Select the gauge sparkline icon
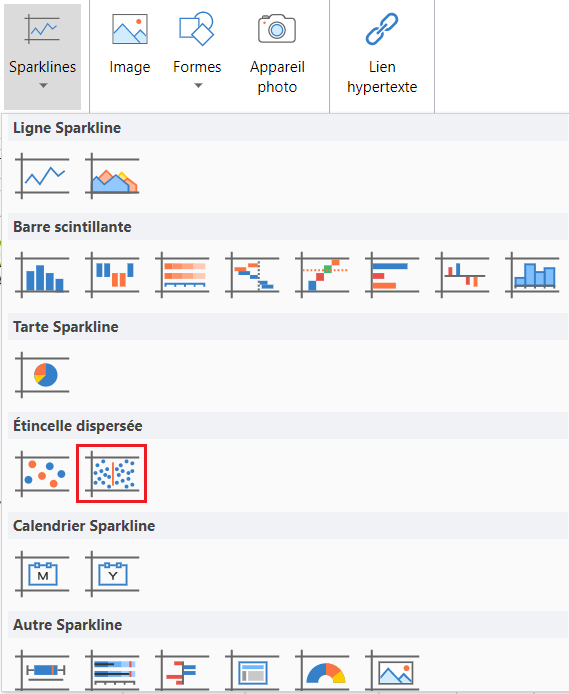The image size is (569, 694). [322, 671]
